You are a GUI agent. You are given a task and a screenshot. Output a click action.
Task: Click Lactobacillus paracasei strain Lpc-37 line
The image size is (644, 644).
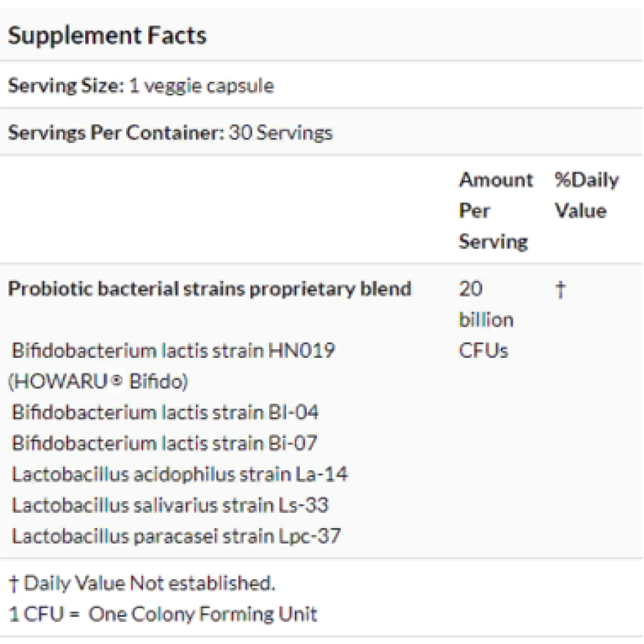coord(177,536)
